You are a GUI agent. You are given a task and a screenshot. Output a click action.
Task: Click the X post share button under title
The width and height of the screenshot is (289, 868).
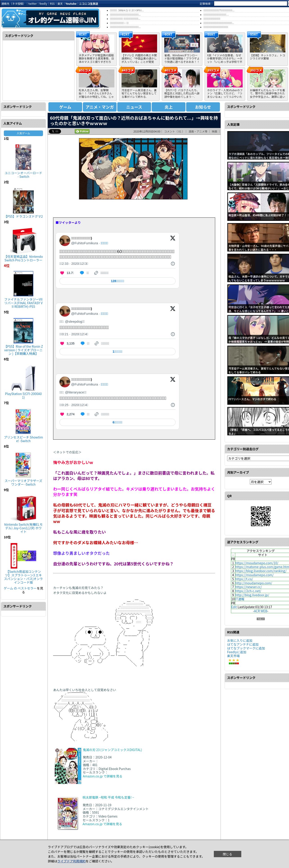pos(55,131)
